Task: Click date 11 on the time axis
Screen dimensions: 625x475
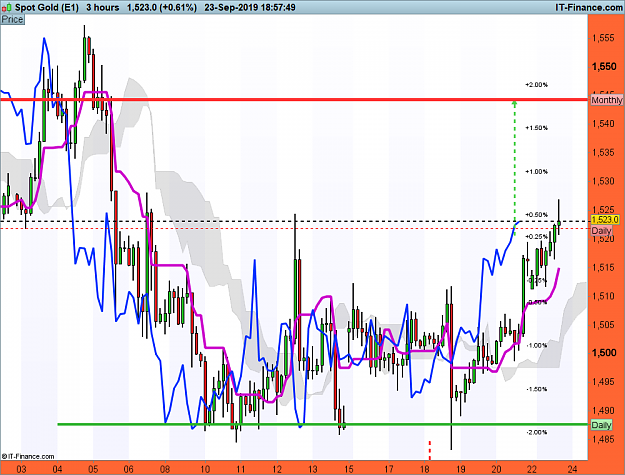Action: click(x=241, y=469)
